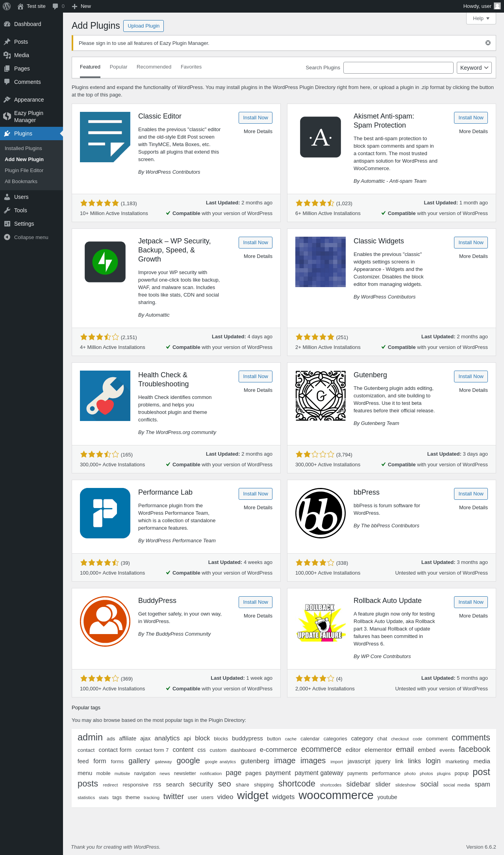This screenshot has width=504, height=855.
Task: Switch to the Featured tab
Action: [x=90, y=67]
